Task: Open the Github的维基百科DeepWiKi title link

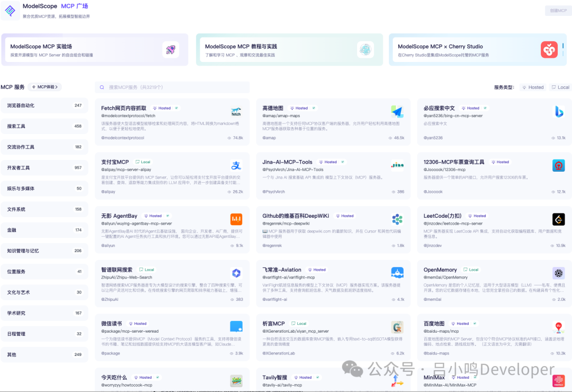Action: coord(296,216)
